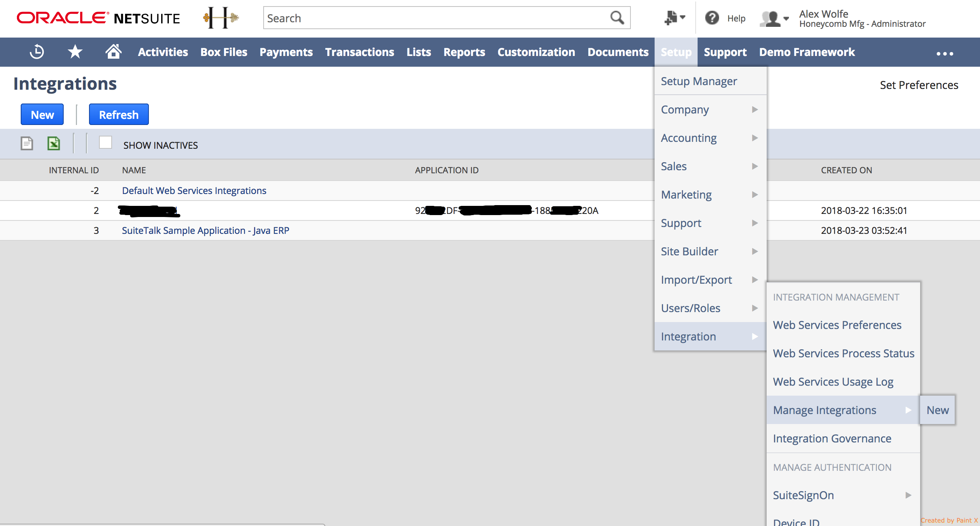The width and height of the screenshot is (980, 526).
Task: Expand the Import/Export submenu arrow
Action: [x=755, y=280]
